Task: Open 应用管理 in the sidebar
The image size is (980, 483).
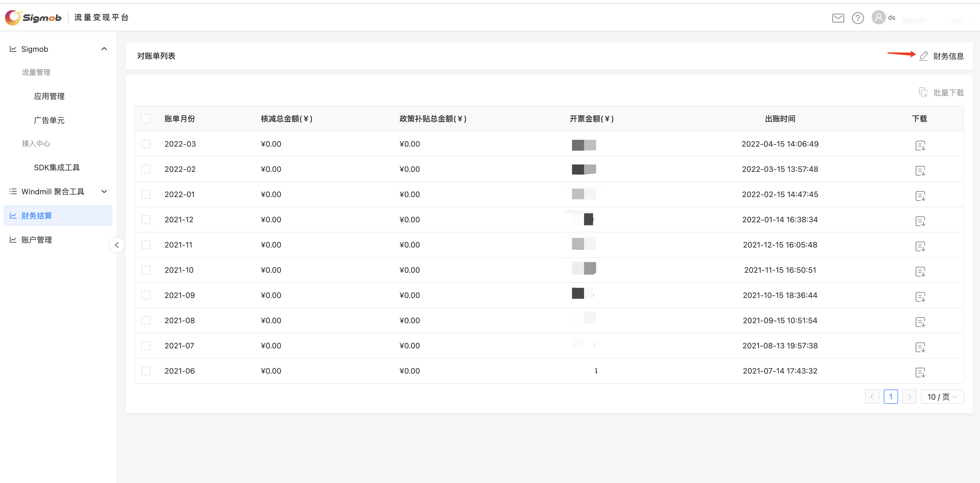Action: [49, 96]
